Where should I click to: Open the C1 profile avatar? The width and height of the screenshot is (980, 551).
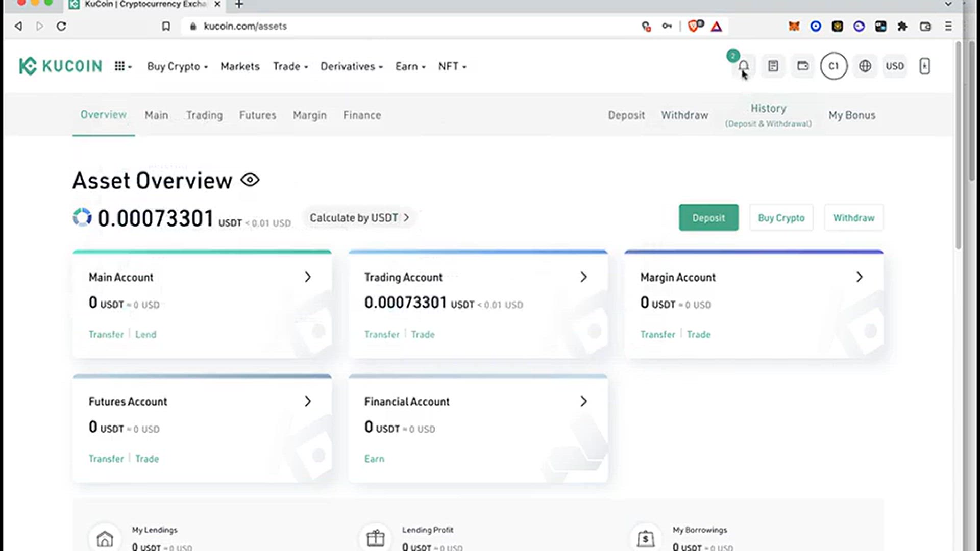(834, 66)
